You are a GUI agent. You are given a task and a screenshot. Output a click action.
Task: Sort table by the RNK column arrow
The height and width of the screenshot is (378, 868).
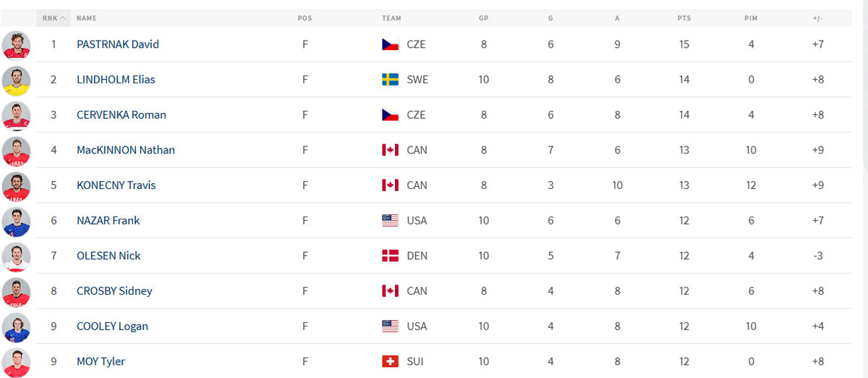pos(62,18)
